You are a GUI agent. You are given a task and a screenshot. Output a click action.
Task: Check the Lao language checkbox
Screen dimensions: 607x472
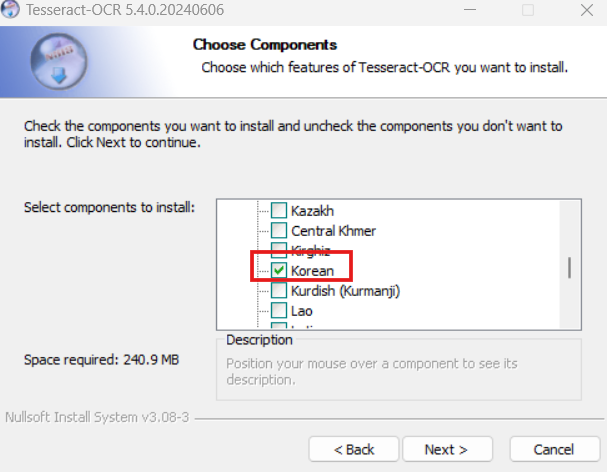[279, 311]
